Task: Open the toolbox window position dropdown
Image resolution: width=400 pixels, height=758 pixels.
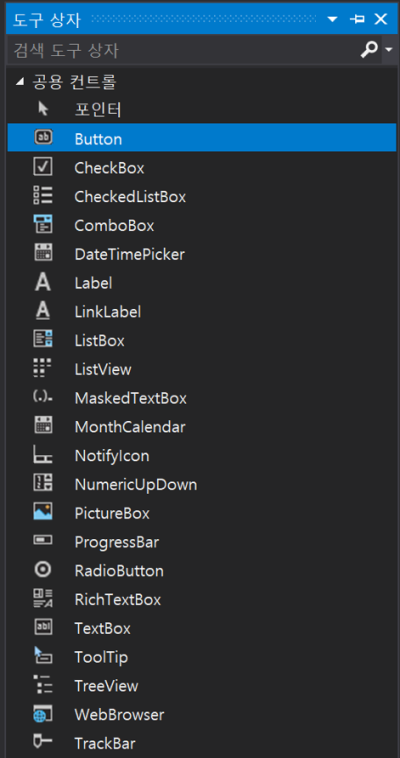Action: [332, 19]
